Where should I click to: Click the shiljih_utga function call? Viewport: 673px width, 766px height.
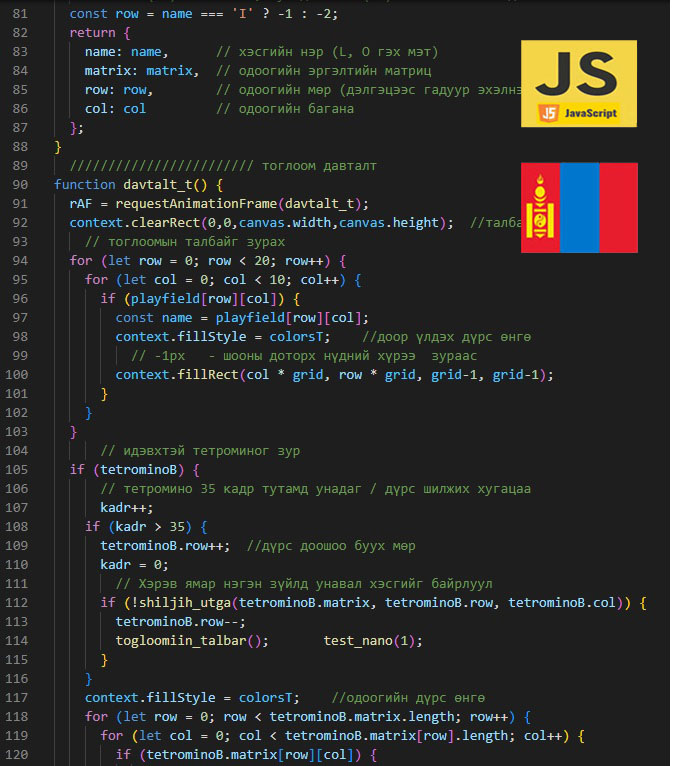[177, 602]
